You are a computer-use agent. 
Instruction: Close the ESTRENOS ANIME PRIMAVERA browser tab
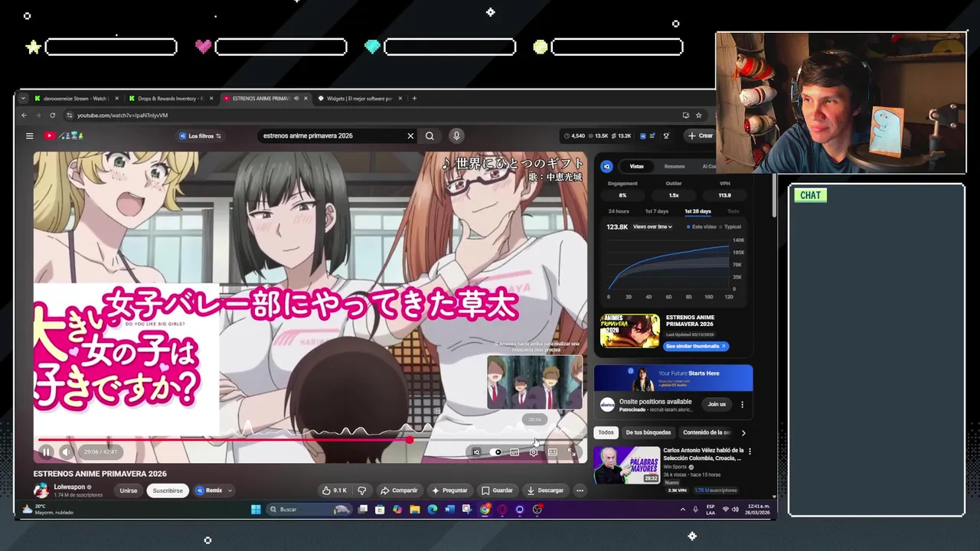(306, 99)
